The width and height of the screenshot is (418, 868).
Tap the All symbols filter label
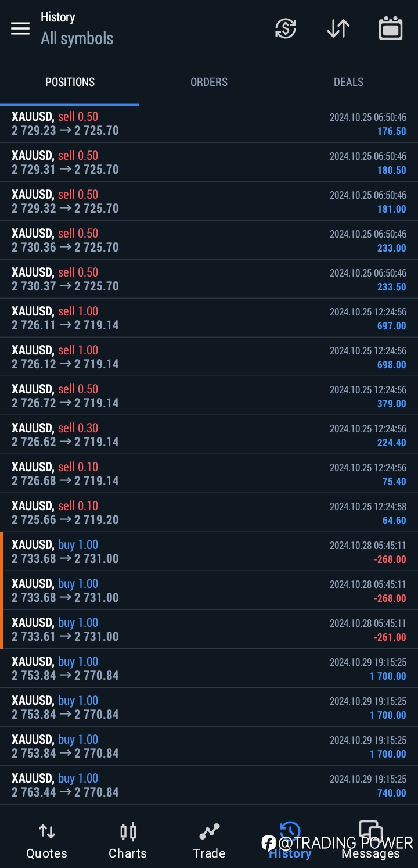[77, 38]
